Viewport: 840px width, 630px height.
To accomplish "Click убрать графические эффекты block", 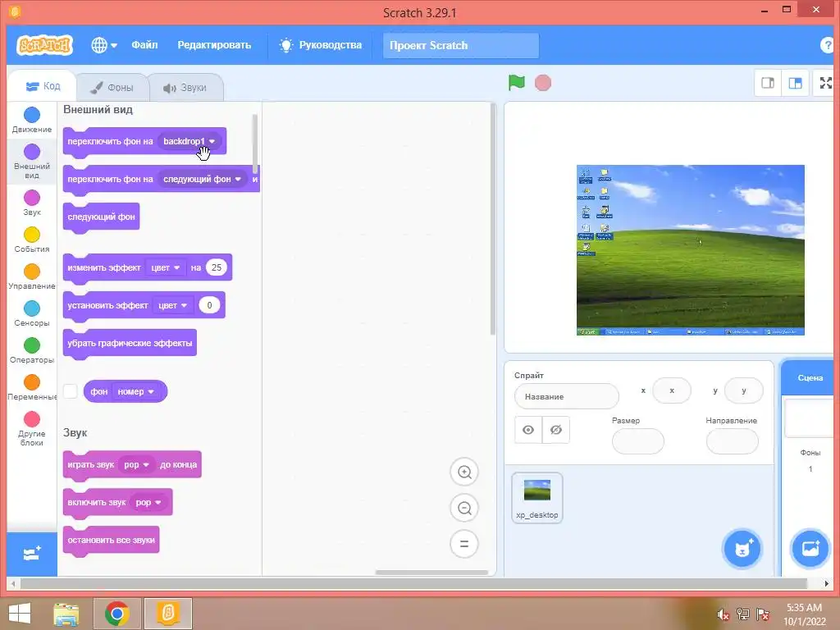I will coord(130,344).
